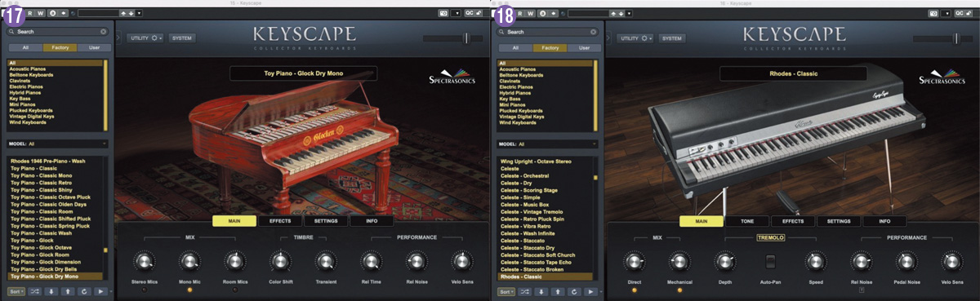Toggle Direct LED in Rhodes window

coord(634,290)
